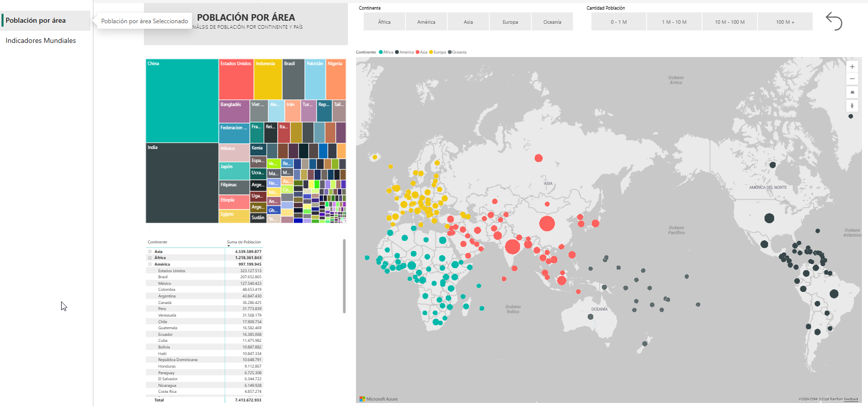Select the large China bubble on map

point(547,223)
